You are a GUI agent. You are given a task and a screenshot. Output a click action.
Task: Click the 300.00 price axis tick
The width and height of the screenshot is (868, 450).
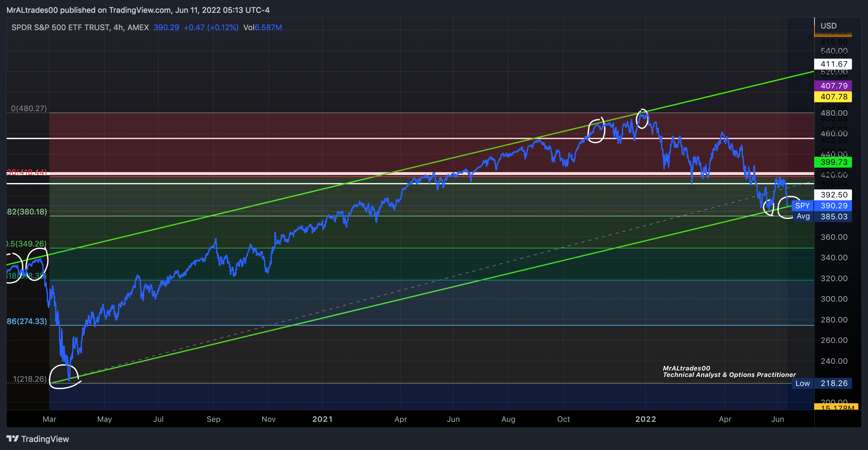coord(834,299)
